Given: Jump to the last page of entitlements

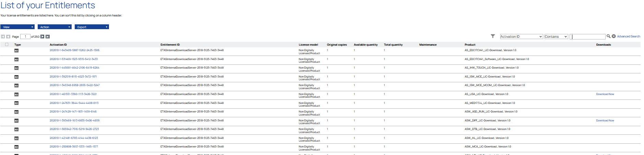Looking at the screenshot, I should point(48,37).
